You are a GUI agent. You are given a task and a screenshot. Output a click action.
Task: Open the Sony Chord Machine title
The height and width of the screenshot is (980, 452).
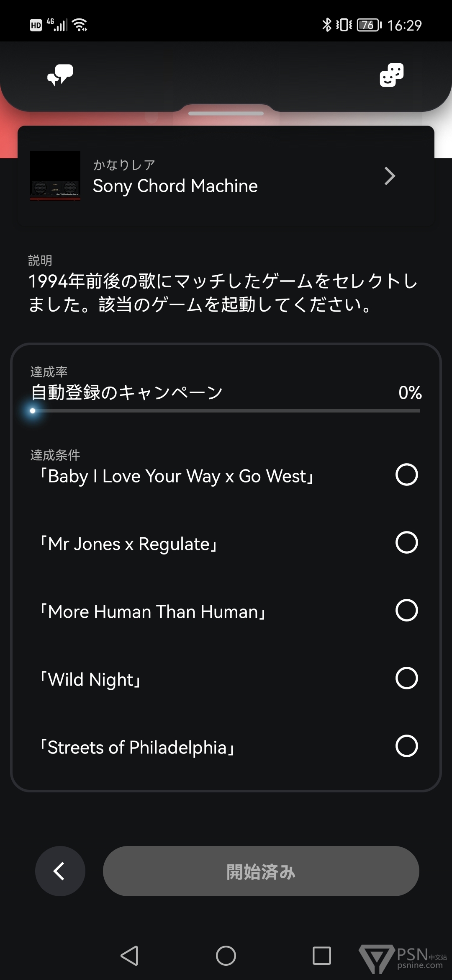click(x=175, y=186)
